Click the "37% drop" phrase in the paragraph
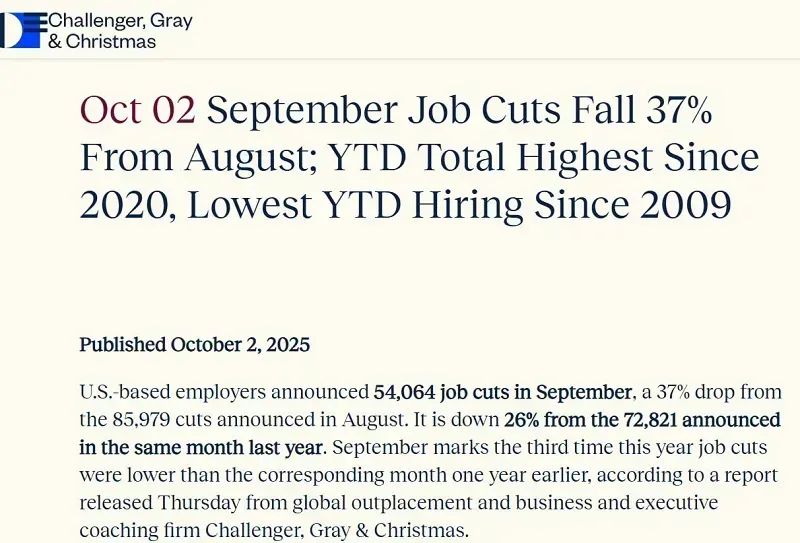The width and height of the screenshot is (800, 543). (681, 392)
